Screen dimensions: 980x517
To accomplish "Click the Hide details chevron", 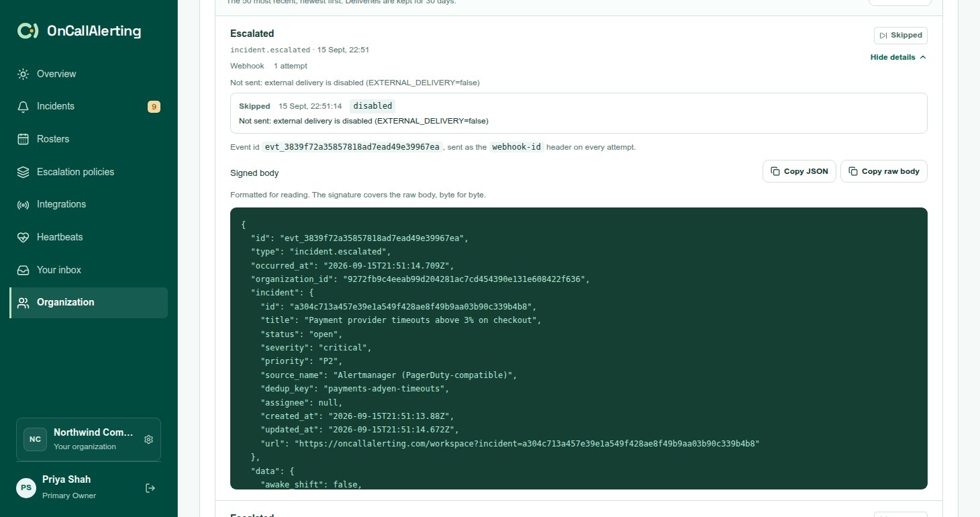I will 923,57.
